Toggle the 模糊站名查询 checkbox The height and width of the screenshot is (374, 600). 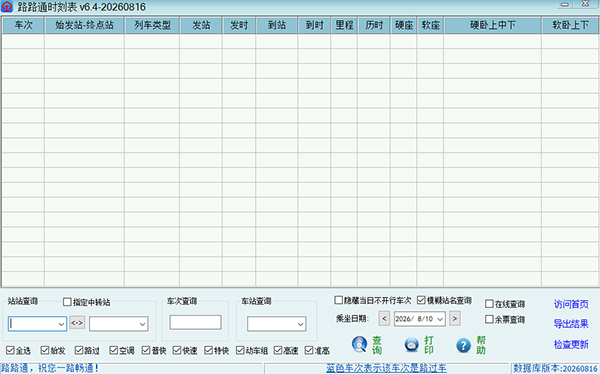[x=421, y=300]
